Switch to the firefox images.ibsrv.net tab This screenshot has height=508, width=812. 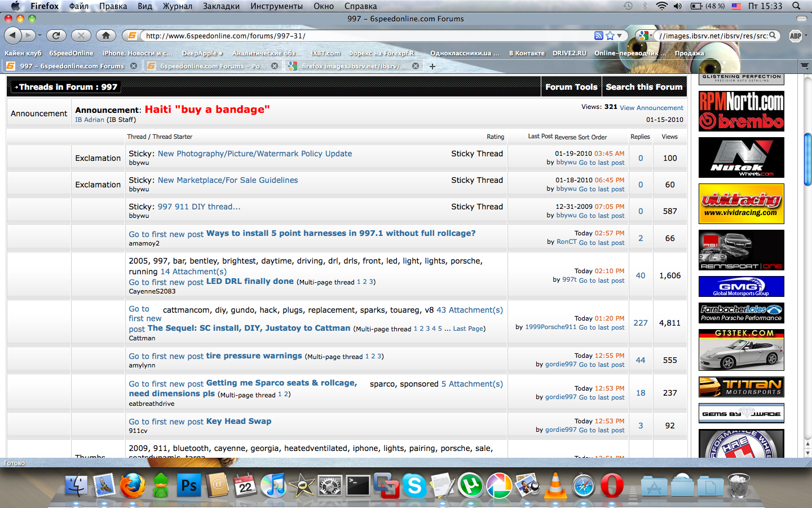point(350,66)
